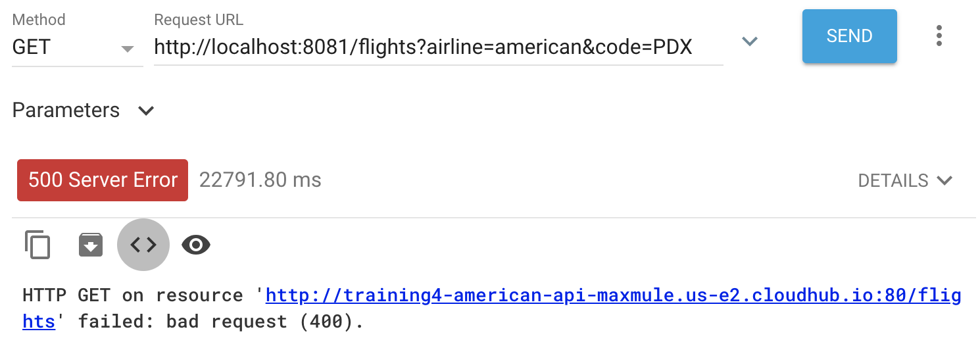Open the Method dropdown arrow
This screenshot has width=980, height=346.
128,49
